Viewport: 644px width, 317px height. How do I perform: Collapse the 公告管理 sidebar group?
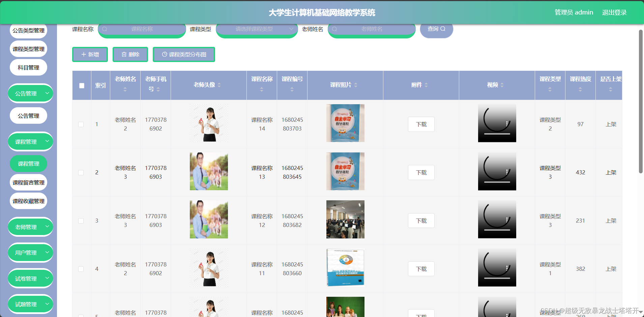[30, 93]
